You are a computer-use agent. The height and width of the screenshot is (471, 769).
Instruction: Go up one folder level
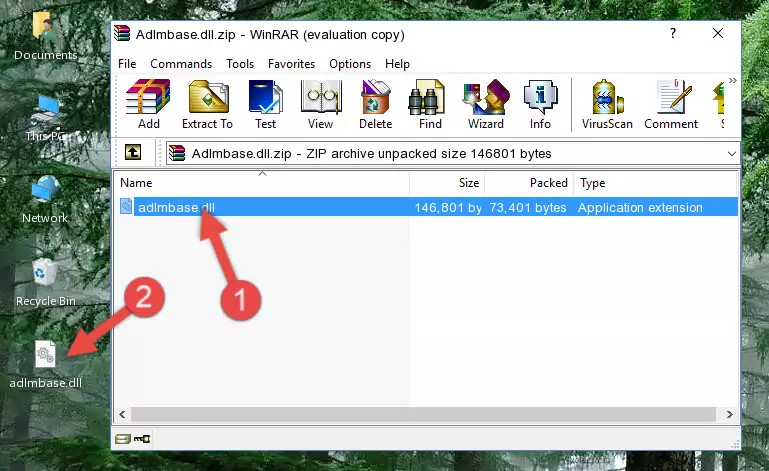pos(132,152)
